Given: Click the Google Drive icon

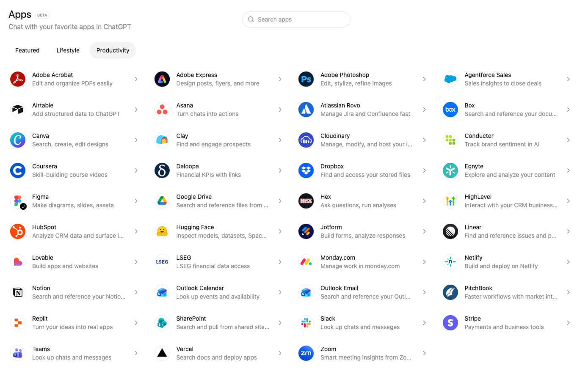Looking at the screenshot, I should [x=162, y=201].
